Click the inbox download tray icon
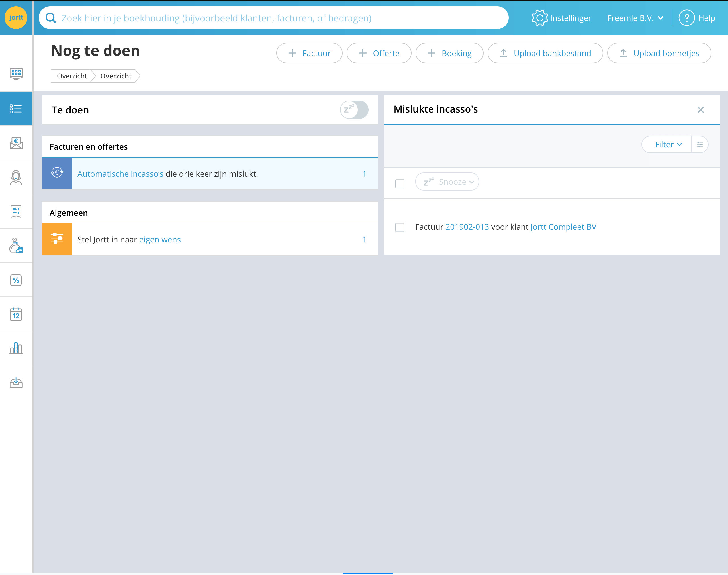The width and height of the screenshot is (728, 575). [16, 382]
